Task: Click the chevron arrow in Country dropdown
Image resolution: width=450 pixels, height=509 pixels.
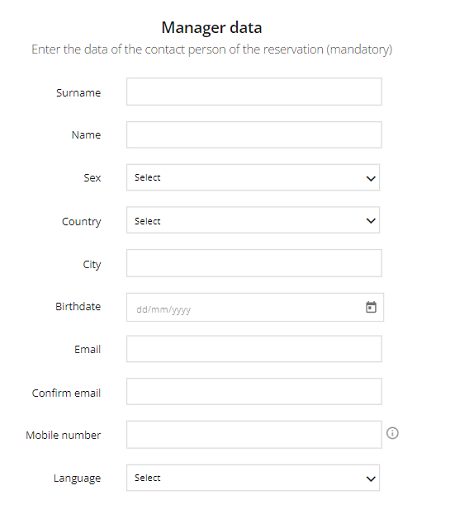Action: (371, 221)
